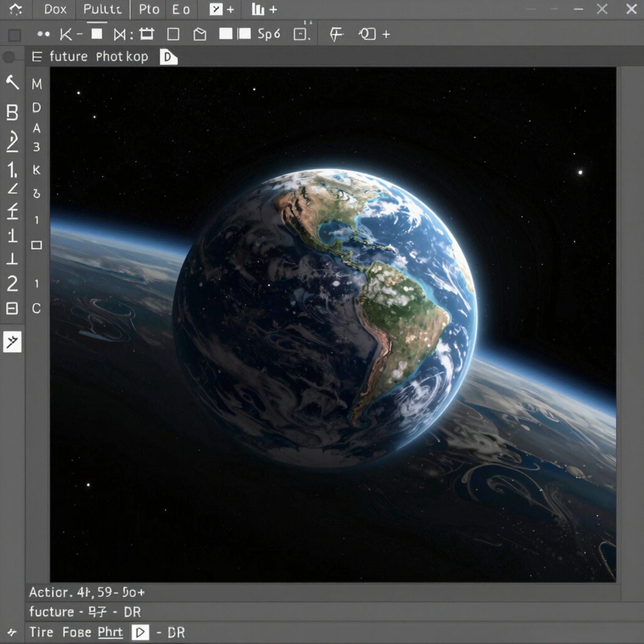Click the crop frame icon in toolbar

147,34
